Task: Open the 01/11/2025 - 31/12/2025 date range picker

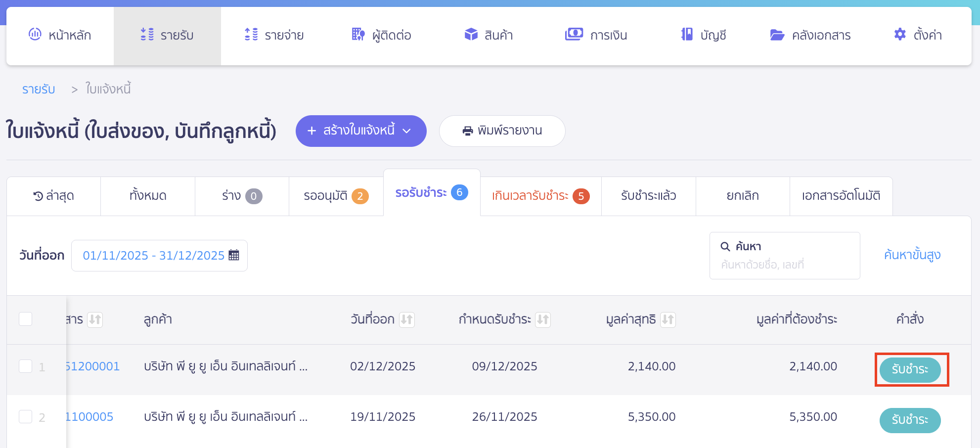Action: tap(153, 255)
